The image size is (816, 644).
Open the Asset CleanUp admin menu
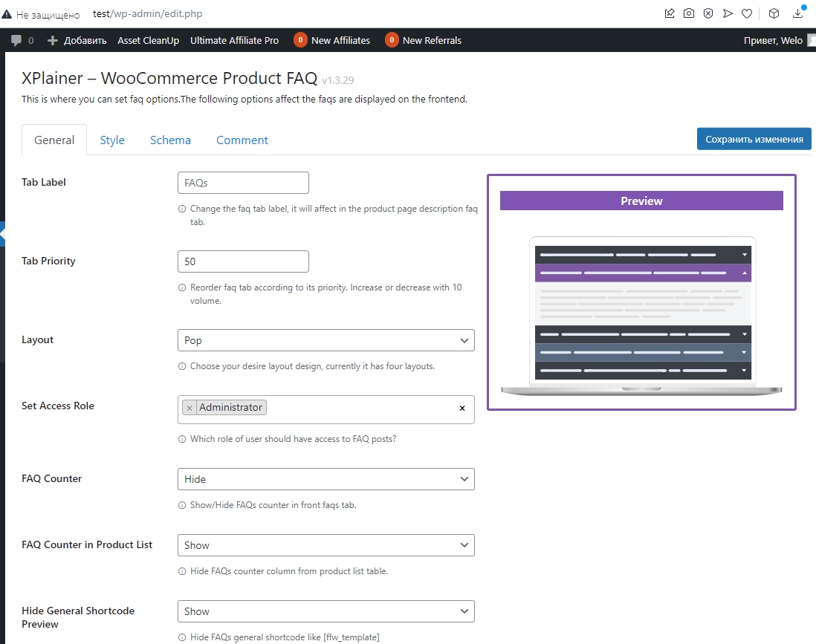tap(149, 41)
